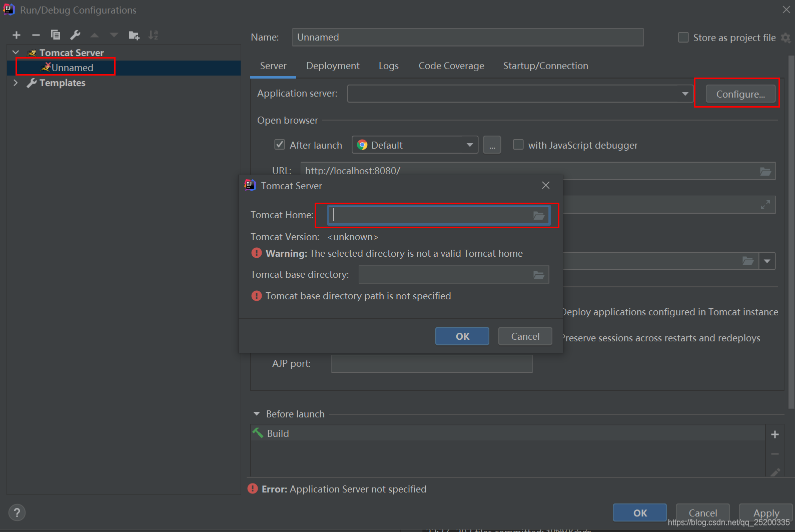Create new folder icon in toolbar

(x=134, y=35)
